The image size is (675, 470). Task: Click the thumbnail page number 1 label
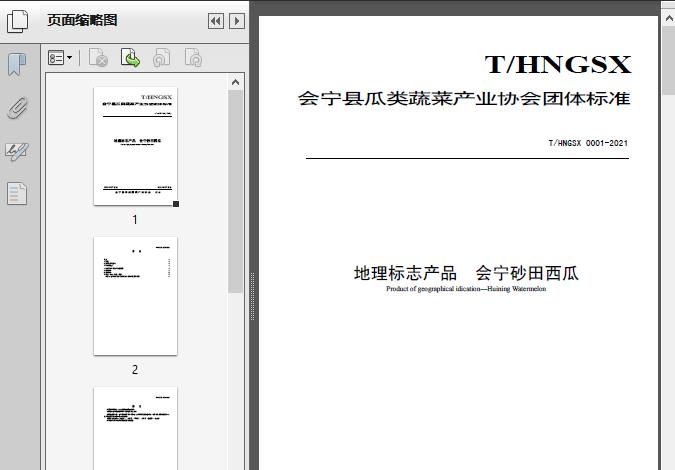click(135, 220)
